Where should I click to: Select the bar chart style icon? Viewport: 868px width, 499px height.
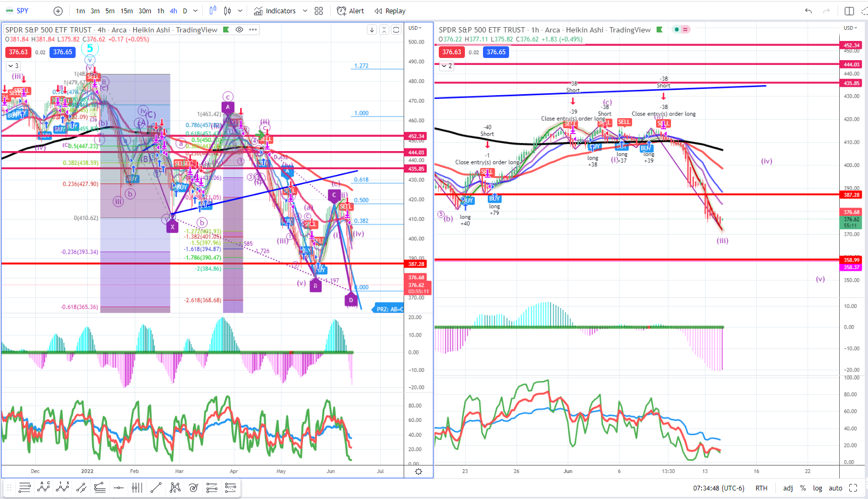(212, 11)
